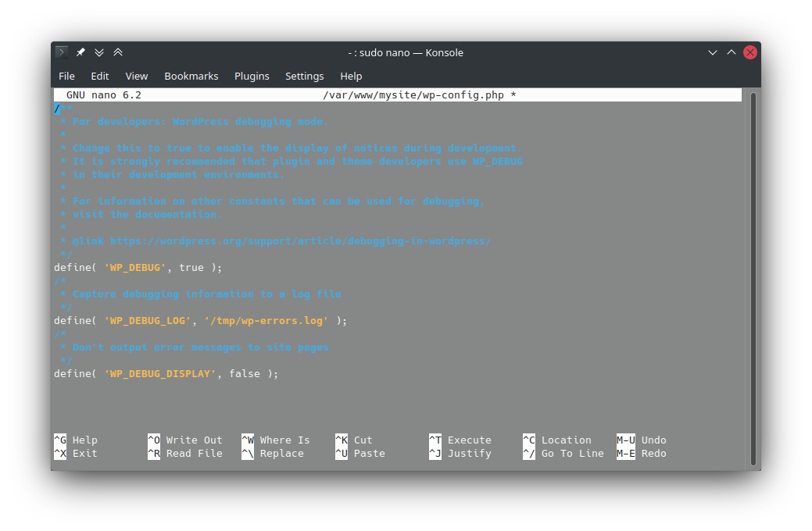Click the ^K Cut shortcut
The width and height of the screenshot is (812, 531).
354,440
